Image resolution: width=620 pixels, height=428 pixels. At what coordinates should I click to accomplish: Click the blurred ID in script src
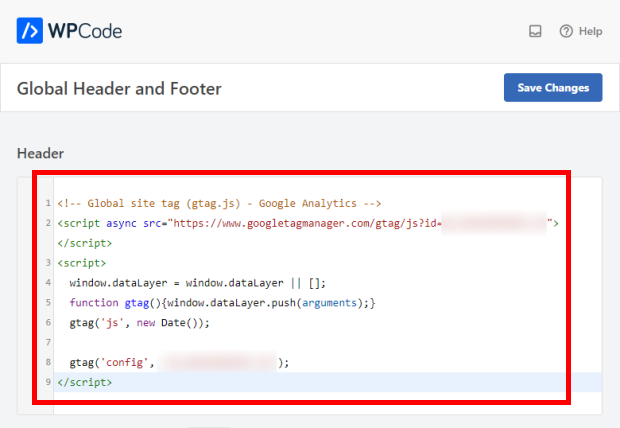495,223
